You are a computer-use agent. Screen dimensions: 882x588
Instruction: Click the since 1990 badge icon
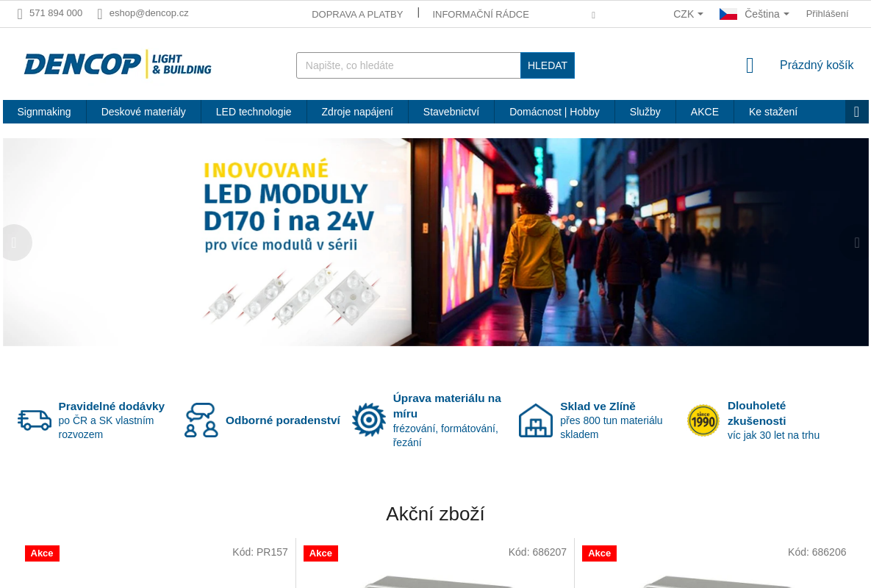[x=703, y=420]
